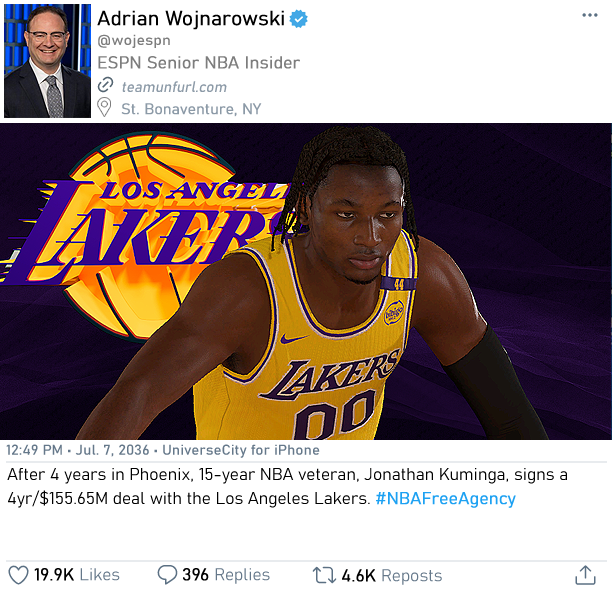This screenshot has width=612, height=590.
Task: View the 4.6K Reposts count
Action: click(392, 576)
